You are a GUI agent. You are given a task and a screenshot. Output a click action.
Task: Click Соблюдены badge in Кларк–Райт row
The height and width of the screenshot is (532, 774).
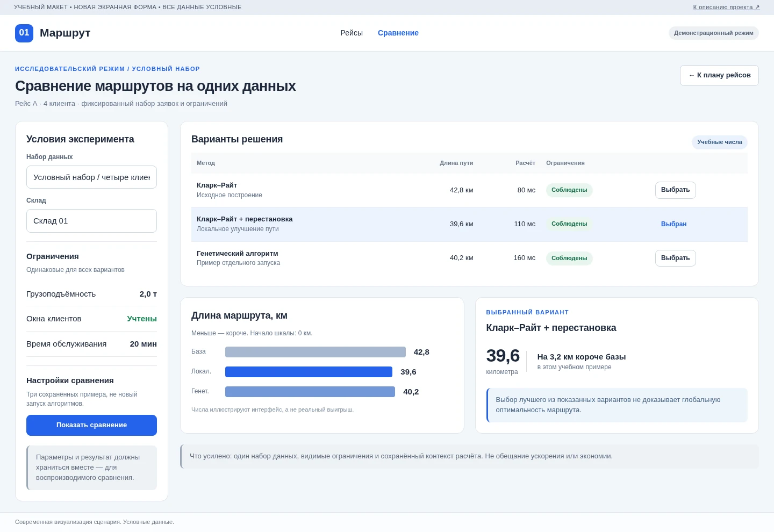click(x=569, y=190)
